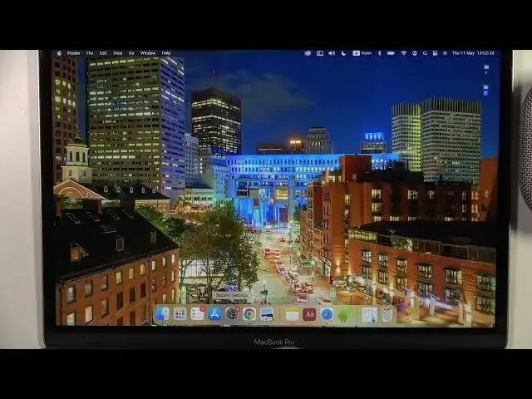The image size is (532, 399).
Task: Launch Dictionary app from the Dock
Action: pos(309,313)
